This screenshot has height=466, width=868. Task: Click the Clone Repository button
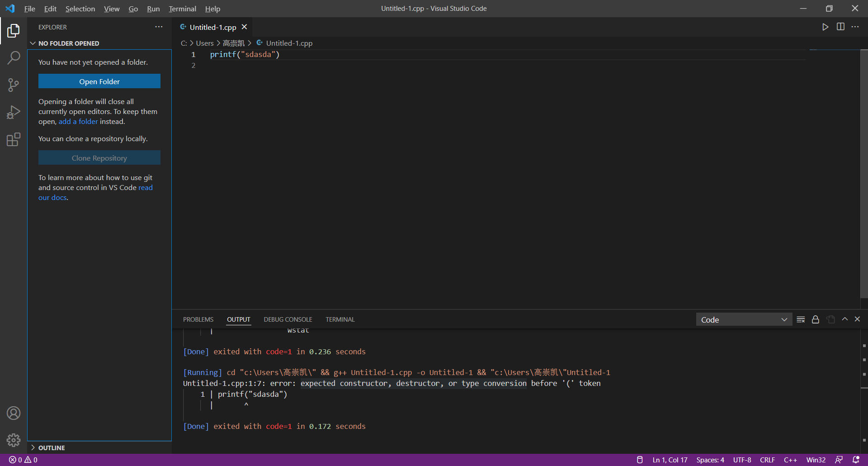(99, 158)
